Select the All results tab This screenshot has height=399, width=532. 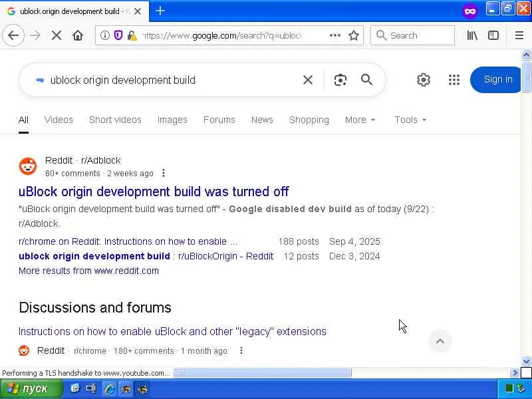click(23, 120)
